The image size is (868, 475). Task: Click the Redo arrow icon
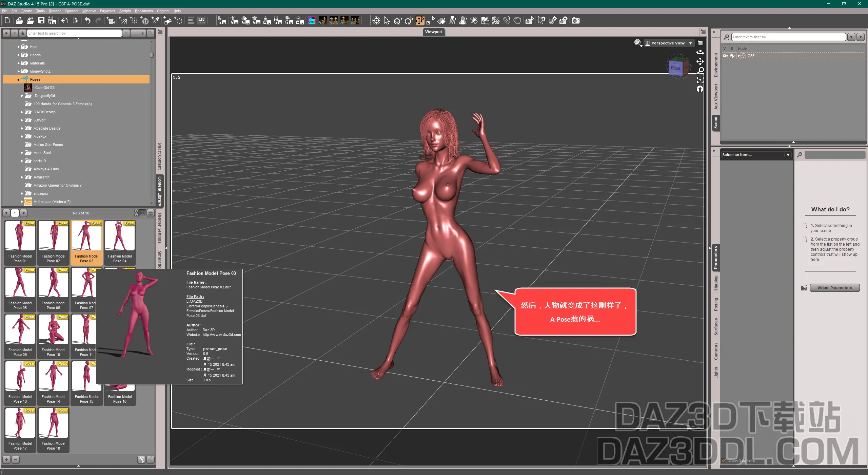coord(98,21)
